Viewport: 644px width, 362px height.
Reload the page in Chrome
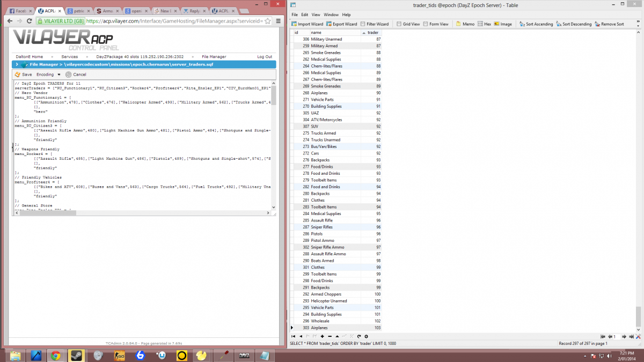click(x=29, y=21)
